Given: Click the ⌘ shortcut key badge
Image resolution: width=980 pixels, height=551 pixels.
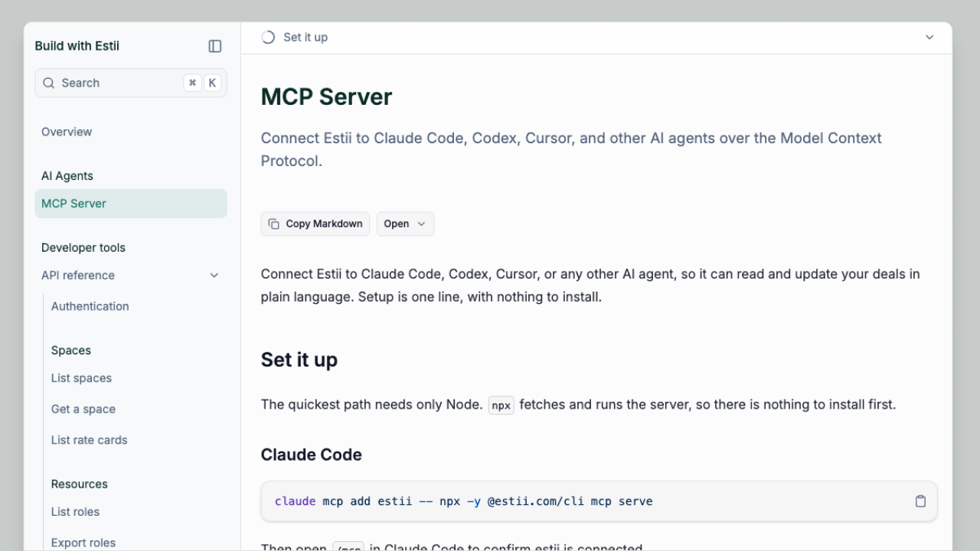Looking at the screenshot, I should pos(192,83).
